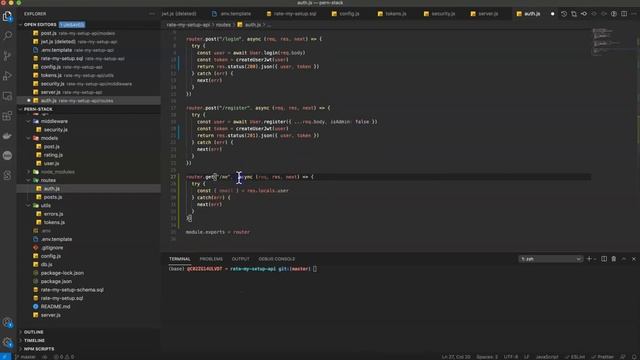Open the Search view in the activity bar

click(7, 36)
